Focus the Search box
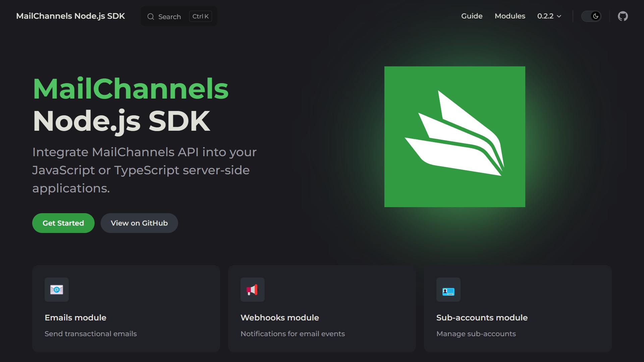The image size is (644, 362). [x=179, y=16]
